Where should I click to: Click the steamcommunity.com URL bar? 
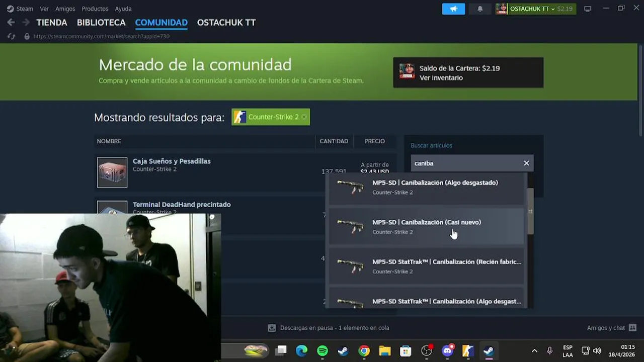[101, 36]
